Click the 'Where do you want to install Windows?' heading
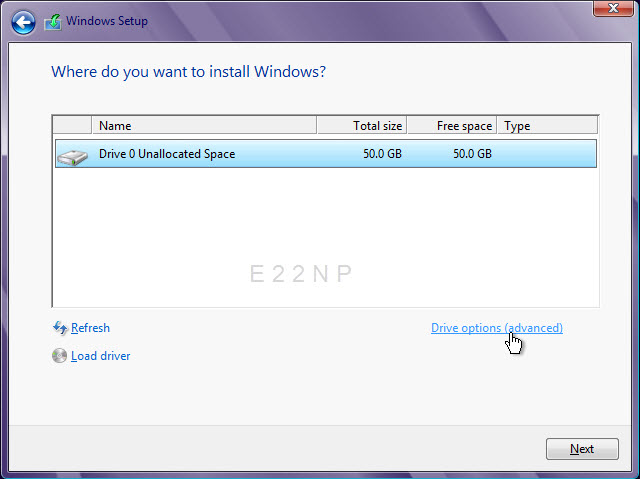Viewport: 640px width, 479px height. tap(188, 72)
